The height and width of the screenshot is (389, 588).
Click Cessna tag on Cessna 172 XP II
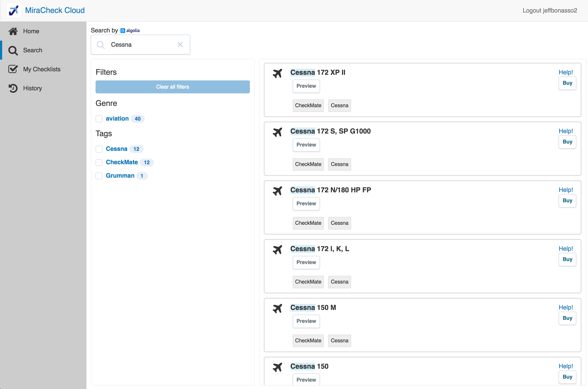339,106
